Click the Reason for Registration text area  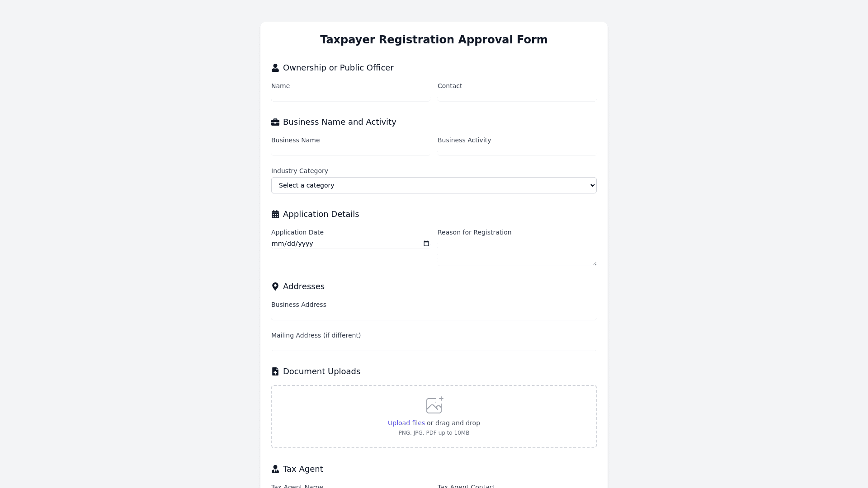517,252
